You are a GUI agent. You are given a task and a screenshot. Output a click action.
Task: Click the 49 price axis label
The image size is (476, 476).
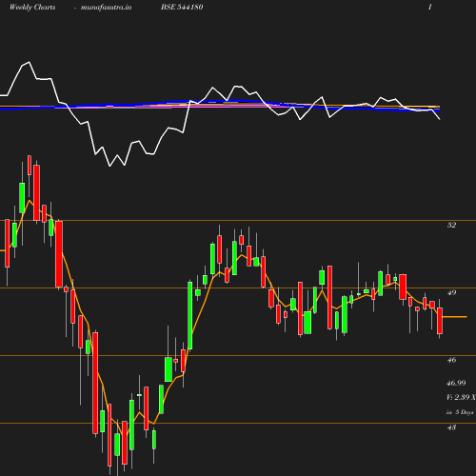pos(451,292)
